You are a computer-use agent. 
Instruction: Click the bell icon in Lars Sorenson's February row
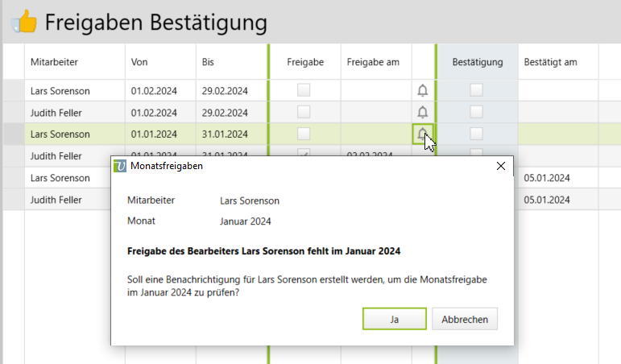[x=422, y=91]
